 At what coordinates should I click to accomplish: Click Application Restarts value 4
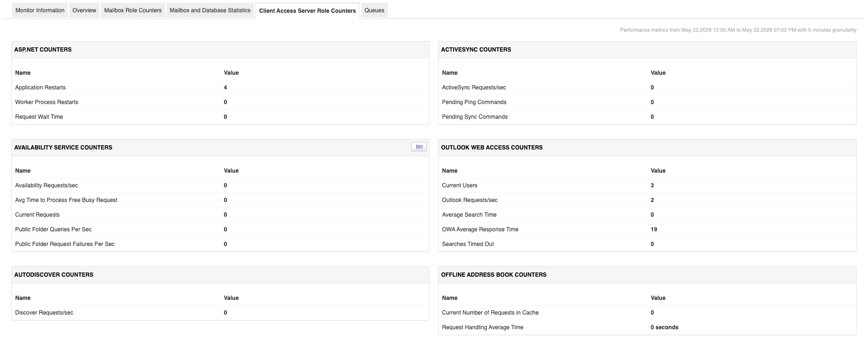pos(225,88)
